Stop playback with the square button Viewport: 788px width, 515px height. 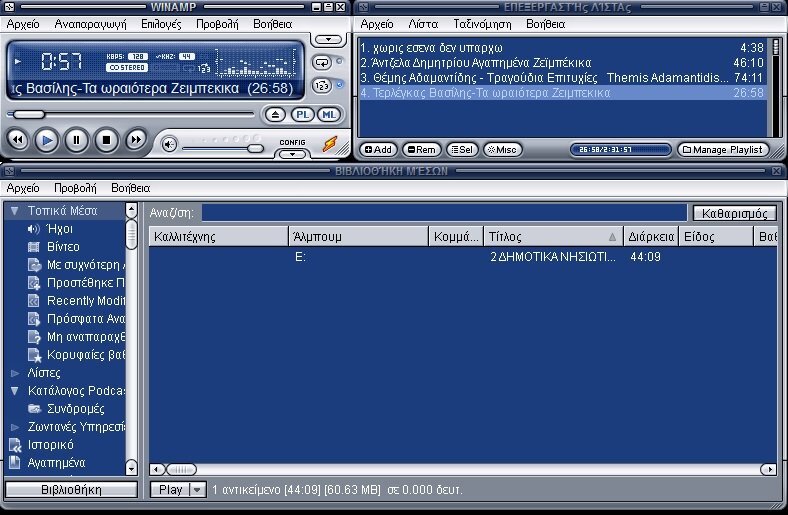tap(106, 140)
